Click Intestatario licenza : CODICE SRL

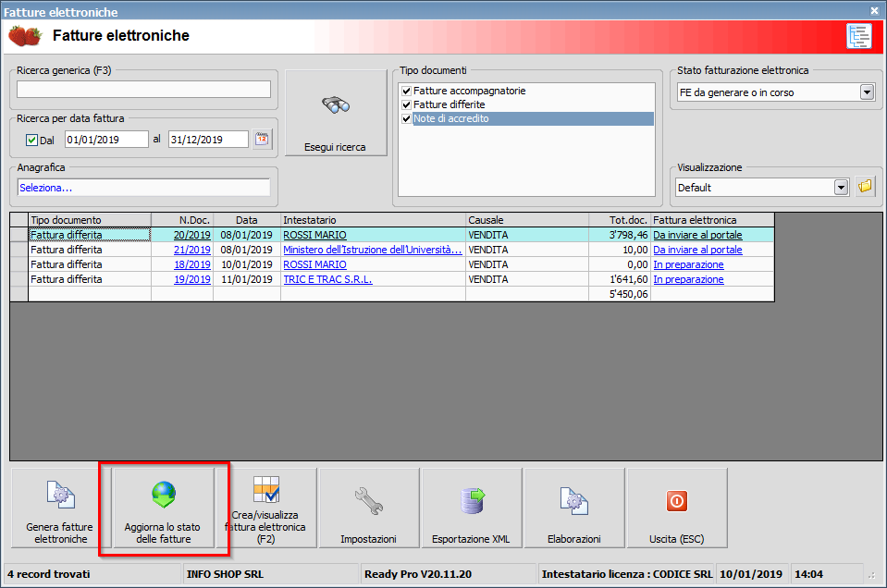click(x=627, y=574)
